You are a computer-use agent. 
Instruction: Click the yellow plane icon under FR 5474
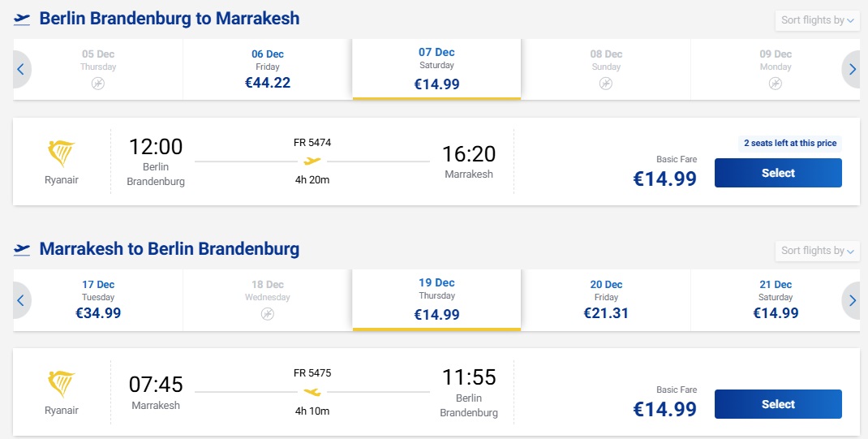tap(312, 161)
